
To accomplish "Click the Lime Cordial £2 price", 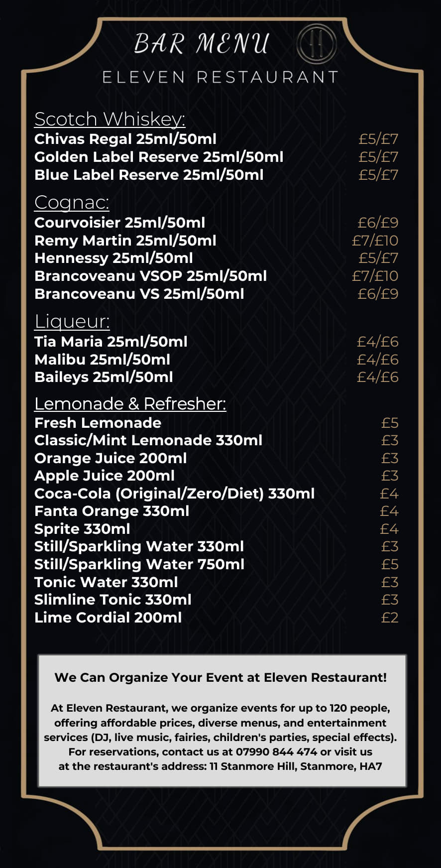I will (389, 618).
